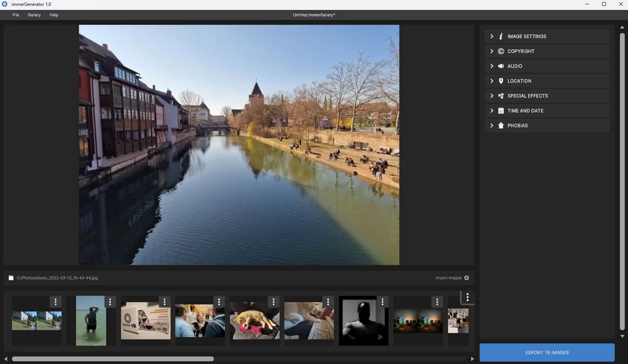Open the Help menu
Screen dimensions: 628x364
click(54, 15)
